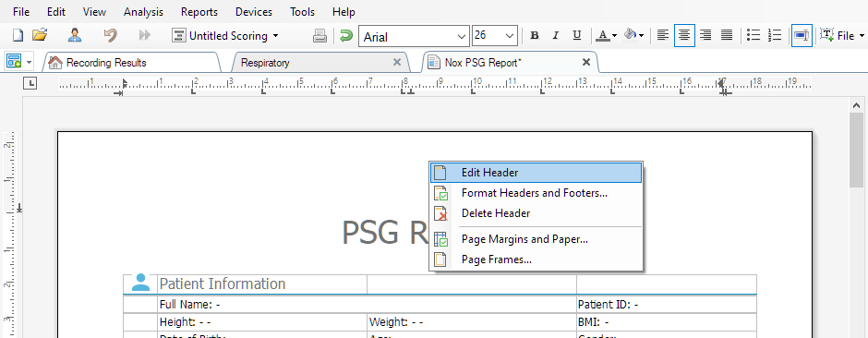868x338 pixels.
Task: Align text right
Action: coord(705,36)
